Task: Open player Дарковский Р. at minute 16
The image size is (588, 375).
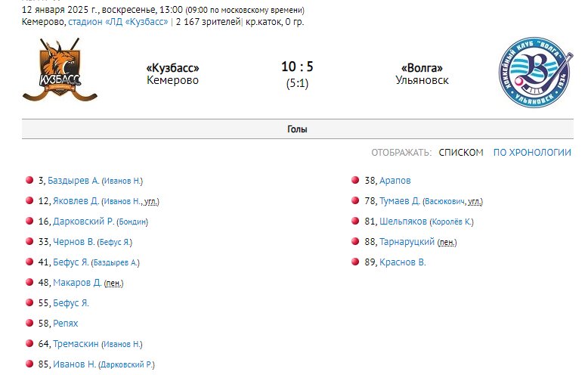Action: tap(83, 222)
